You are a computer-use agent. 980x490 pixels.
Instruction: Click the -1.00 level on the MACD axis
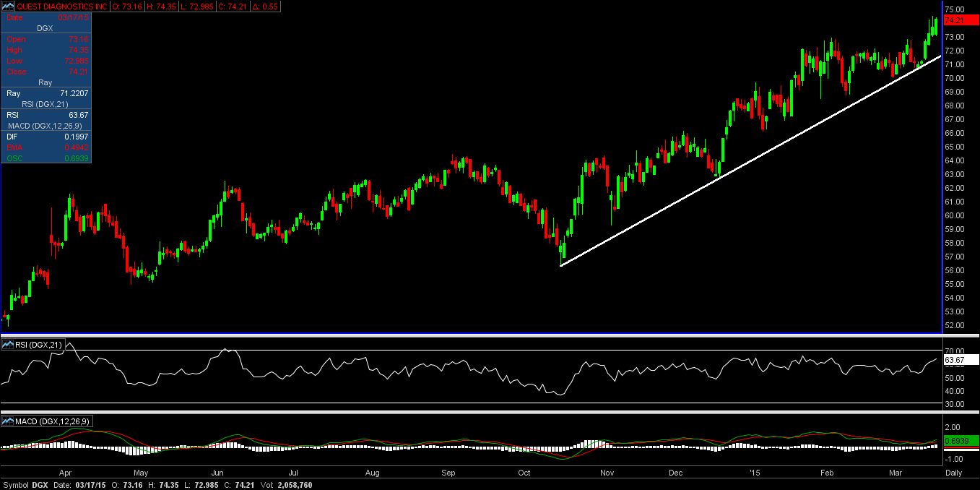[954, 459]
